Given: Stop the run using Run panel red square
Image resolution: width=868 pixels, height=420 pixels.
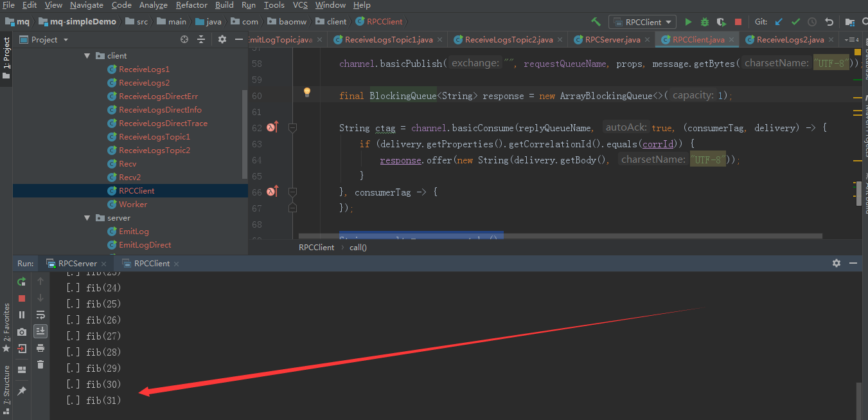Looking at the screenshot, I should point(22,298).
